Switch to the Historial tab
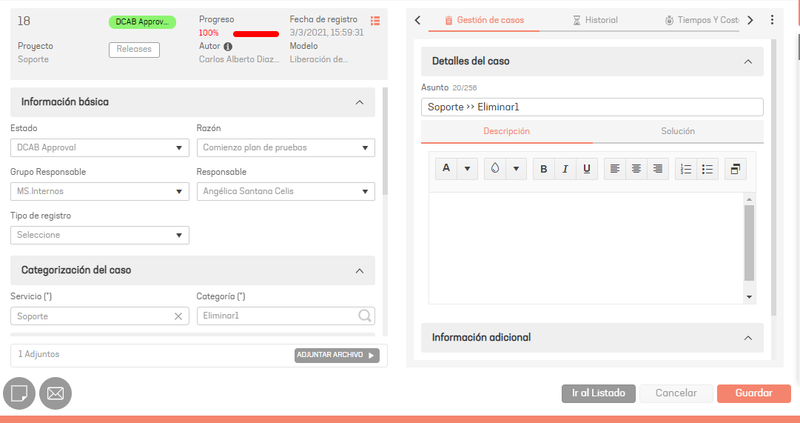This screenshot has width=800, height=423. point(595,20)
